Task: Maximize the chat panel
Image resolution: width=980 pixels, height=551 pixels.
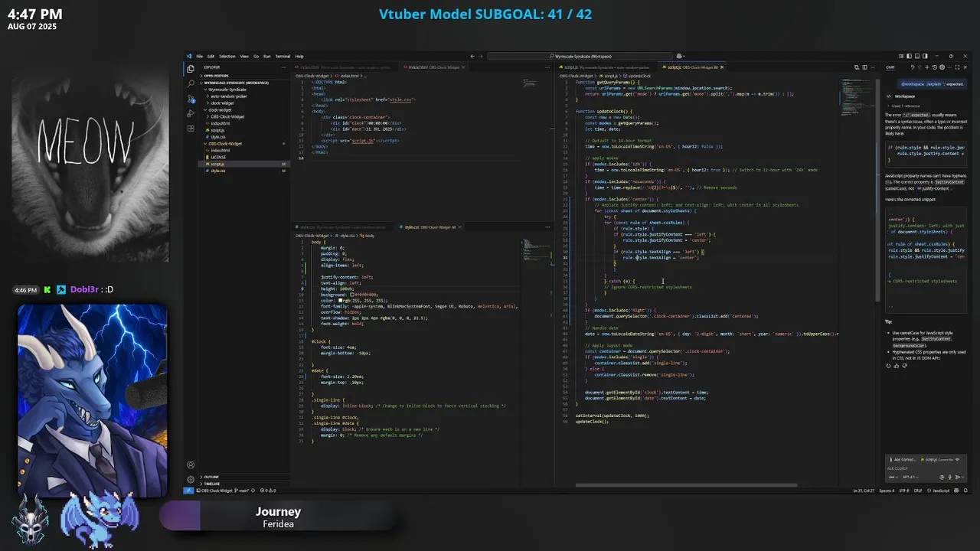Action: (x=958, y=67)
